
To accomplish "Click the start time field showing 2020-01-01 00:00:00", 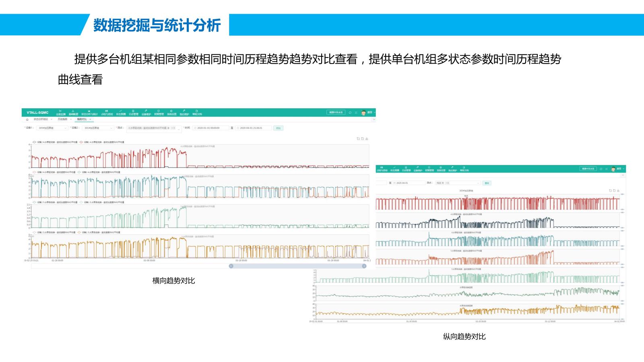I will [211, 128].
